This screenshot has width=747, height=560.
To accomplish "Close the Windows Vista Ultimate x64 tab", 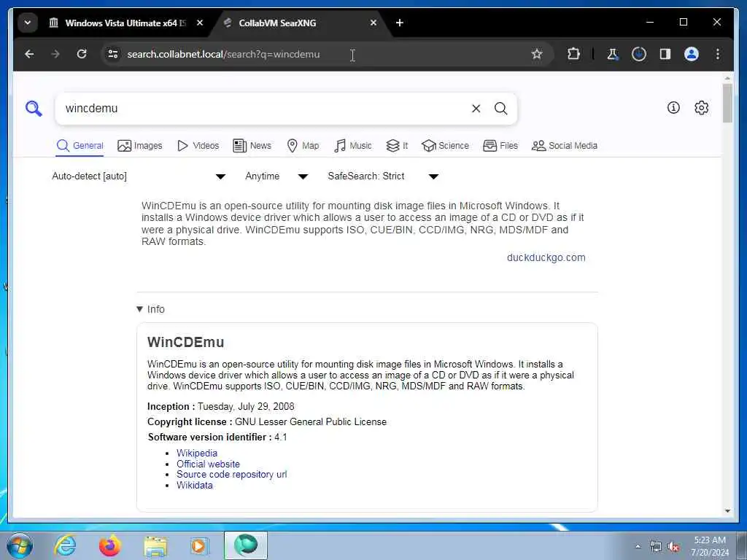I will [x=200, y=23].
